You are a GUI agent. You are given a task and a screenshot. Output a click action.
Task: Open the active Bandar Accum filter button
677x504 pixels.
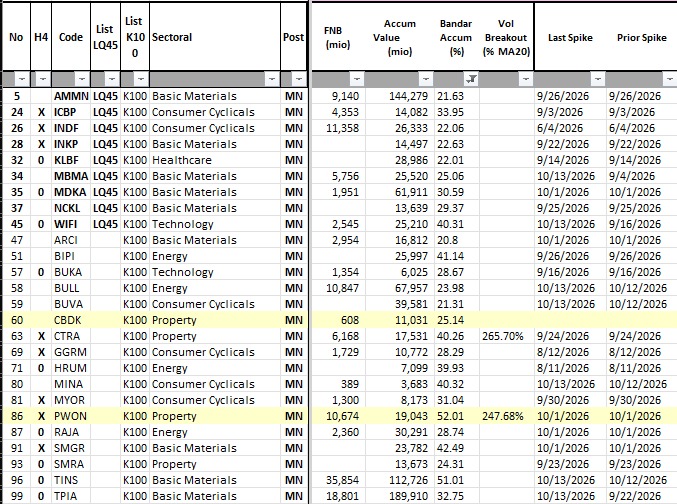click(x=471, y=79)
